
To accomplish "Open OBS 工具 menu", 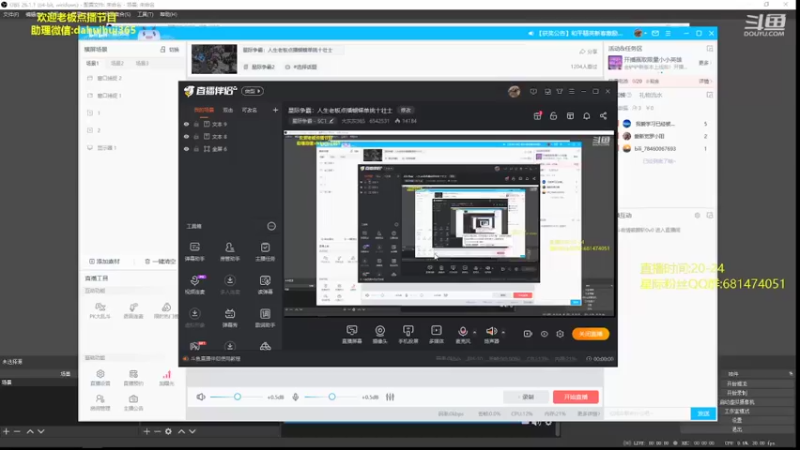I will [x=145, y=14].
